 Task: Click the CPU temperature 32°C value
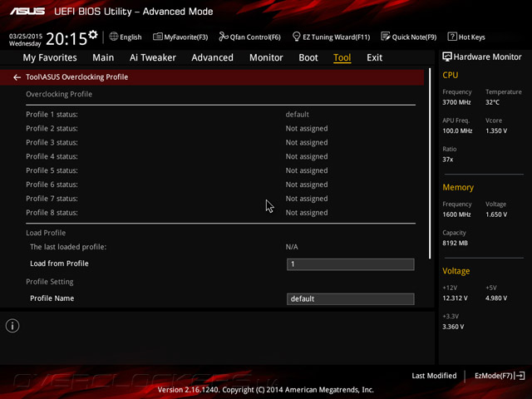point(492,102)
